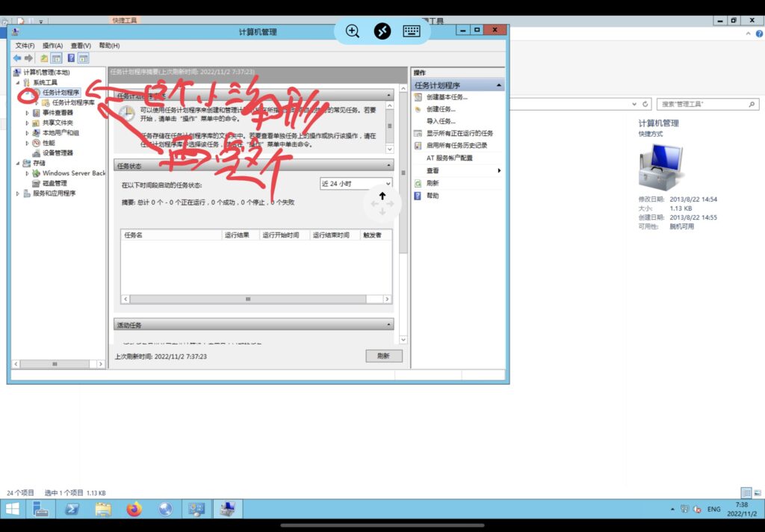Click 导入任务... in the actions pane

point(441,121)
